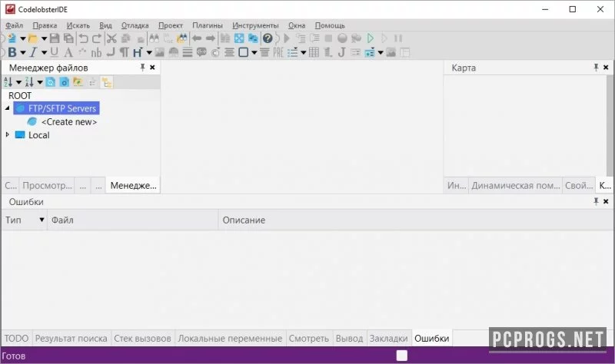Click the folder tree view icon in file manager
Viewport: 615px width, 364px height.
coord(107,82)
